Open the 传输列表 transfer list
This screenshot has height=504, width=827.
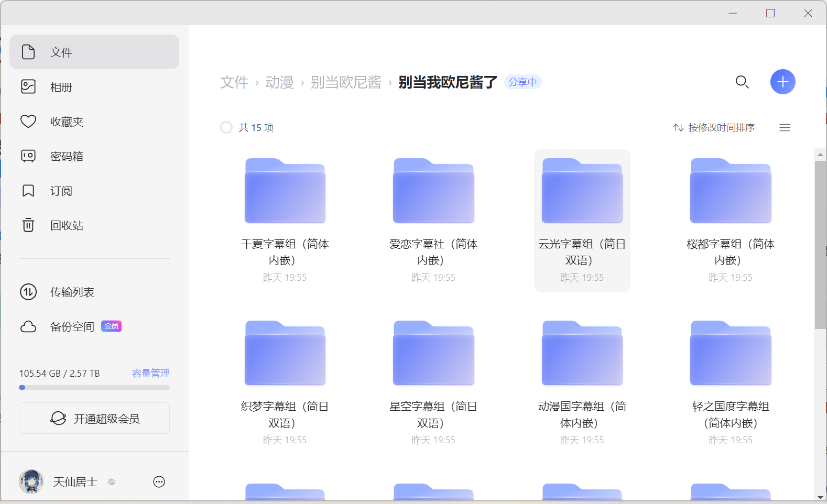94,291
